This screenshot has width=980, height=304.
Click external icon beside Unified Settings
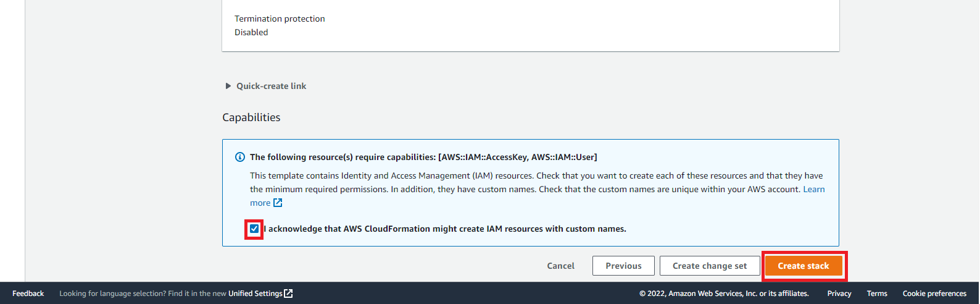click(x=288, y=293)
